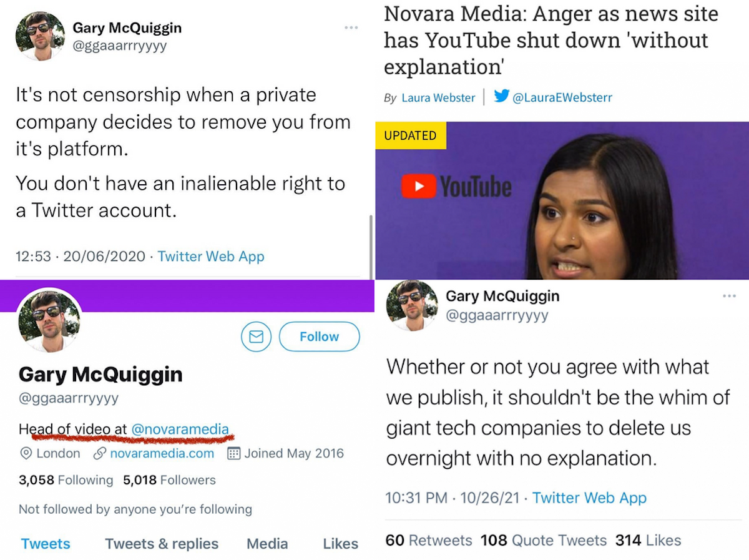Go to the Likes tab
This screenshot has height=560, width=749.
[x=340, y=544]
